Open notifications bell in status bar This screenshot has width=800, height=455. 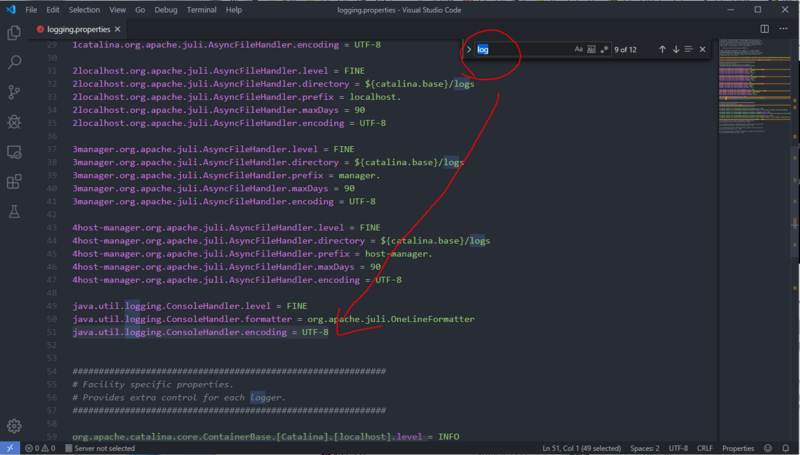786,448
